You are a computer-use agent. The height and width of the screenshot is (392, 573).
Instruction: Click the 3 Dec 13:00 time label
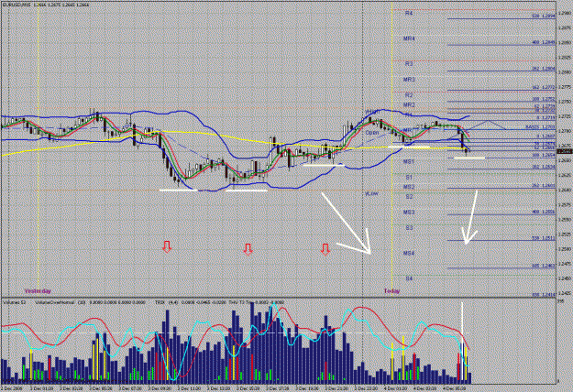point(218,389)
